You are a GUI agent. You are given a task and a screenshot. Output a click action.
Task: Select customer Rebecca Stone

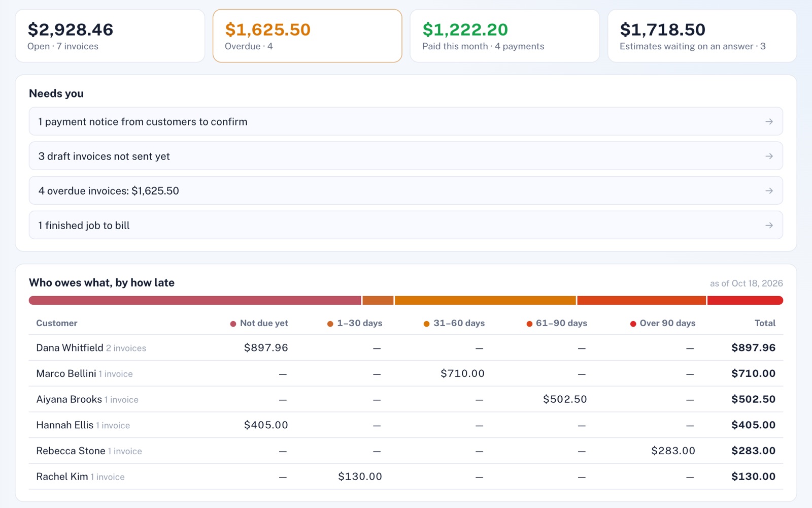(x=71, y=451)
